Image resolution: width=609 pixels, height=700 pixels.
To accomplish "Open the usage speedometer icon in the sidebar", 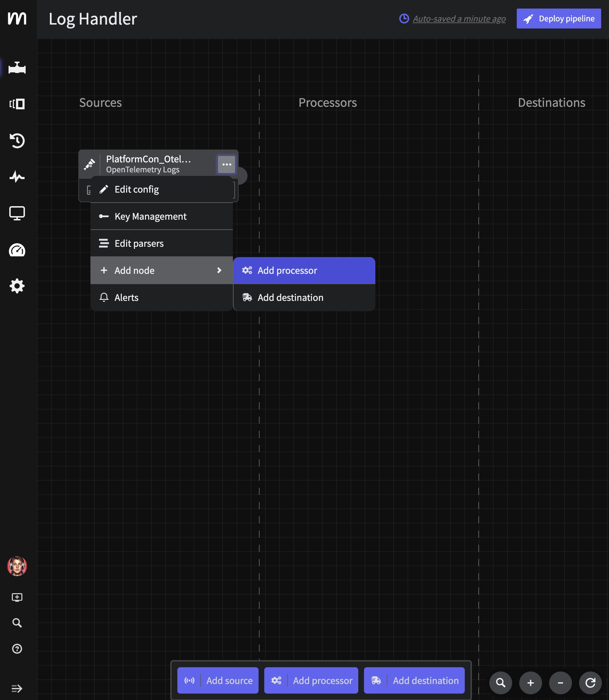I will point(17,250).
